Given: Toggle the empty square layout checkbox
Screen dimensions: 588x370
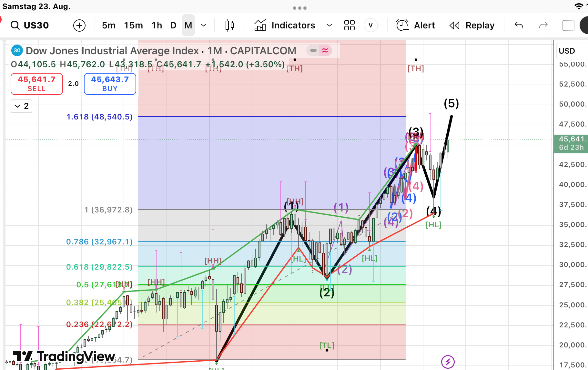Looking at the screenshot, I should (568, 25).
